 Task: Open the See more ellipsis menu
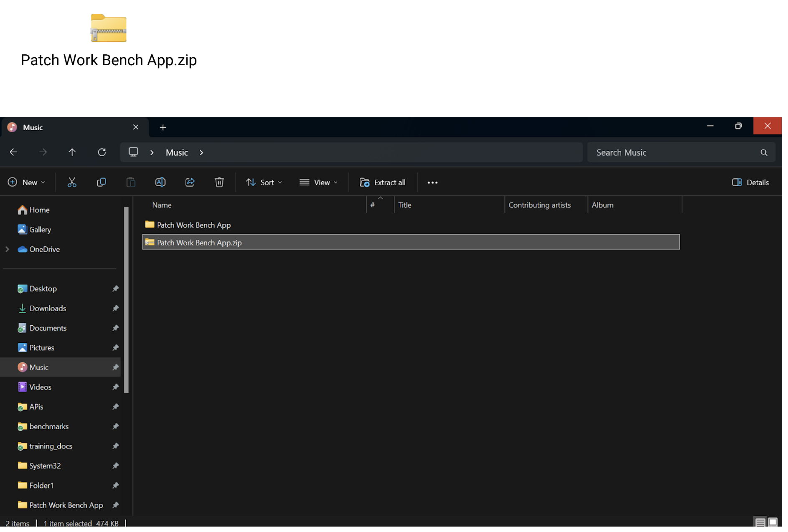tap(432, 182)
